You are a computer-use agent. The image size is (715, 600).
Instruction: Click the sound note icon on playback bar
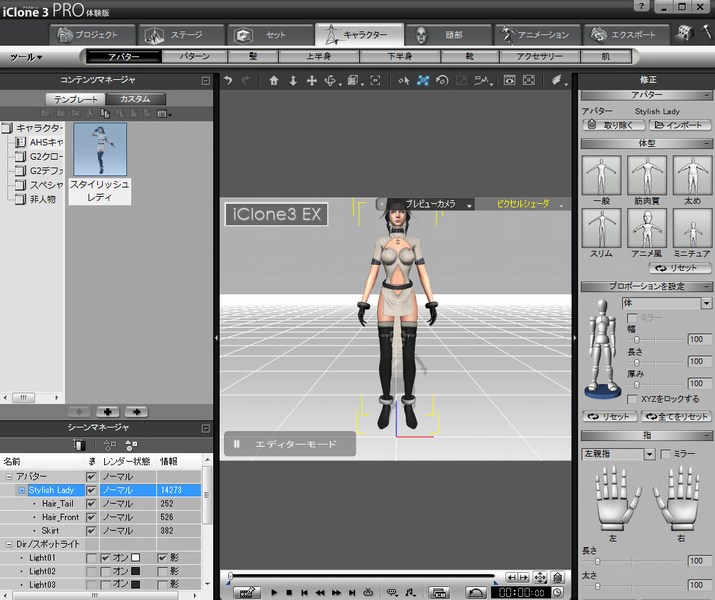coord(409,592)
